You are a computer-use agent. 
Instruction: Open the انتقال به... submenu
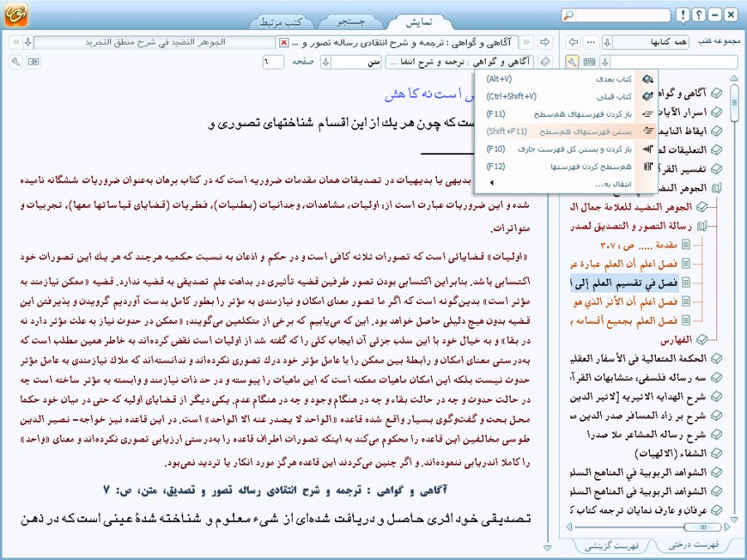565,184
